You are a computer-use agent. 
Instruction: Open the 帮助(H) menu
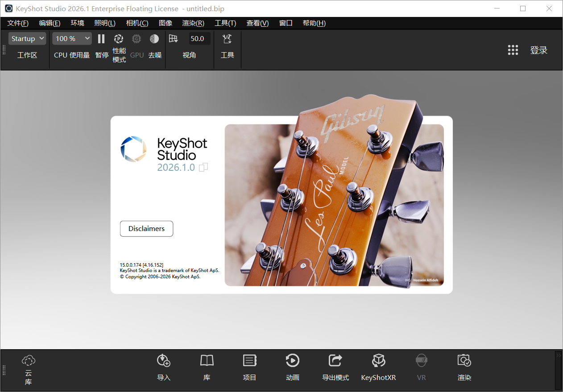tap(314, 23)
